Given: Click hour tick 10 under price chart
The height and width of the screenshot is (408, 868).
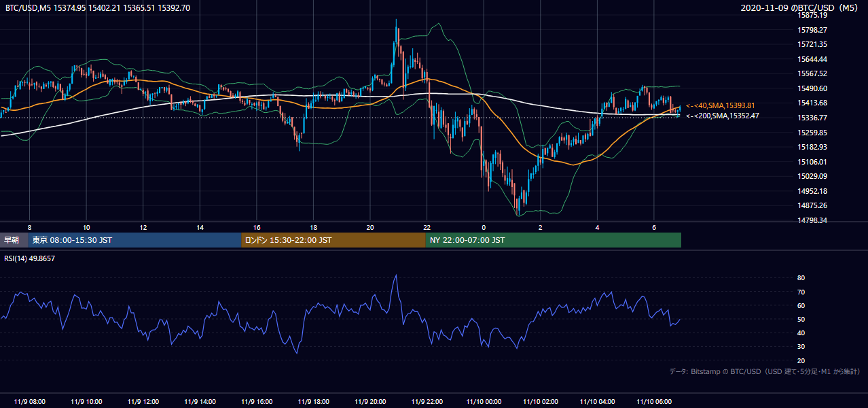Looking at the screenshot, I should point(86,227).
